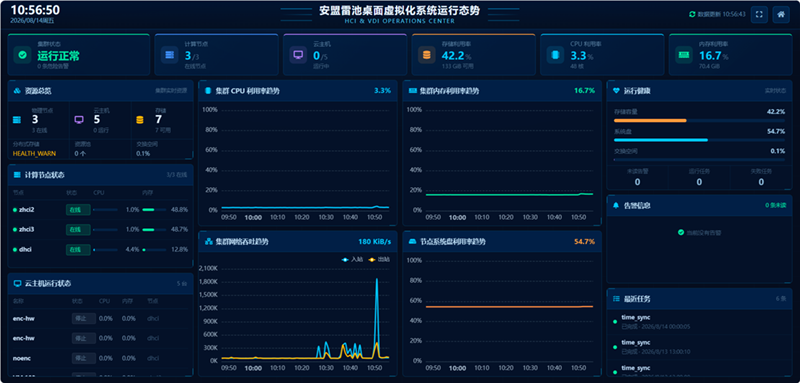800x383 pixels.
Task: Select the compute nodes server icon
Action: point(169,55)
